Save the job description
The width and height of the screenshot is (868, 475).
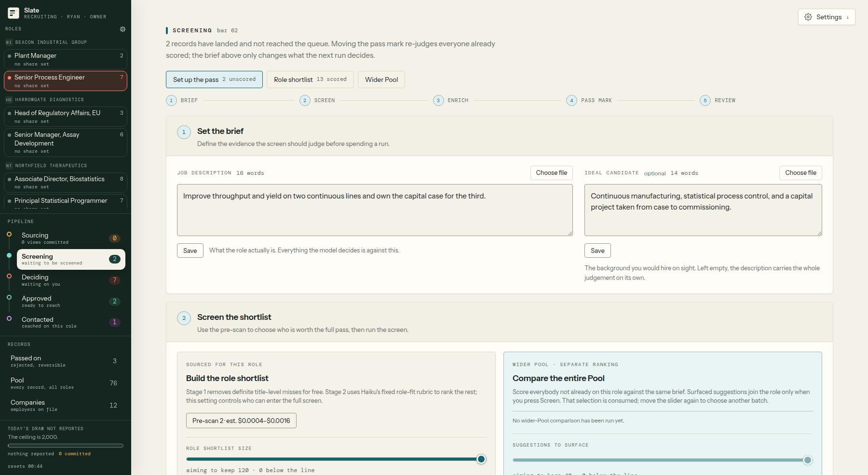point(190,251)
